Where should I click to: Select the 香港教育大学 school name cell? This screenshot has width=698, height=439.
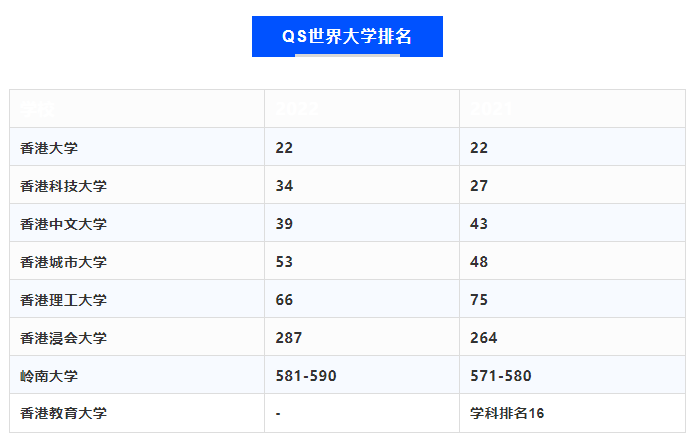tap(137, 413)
